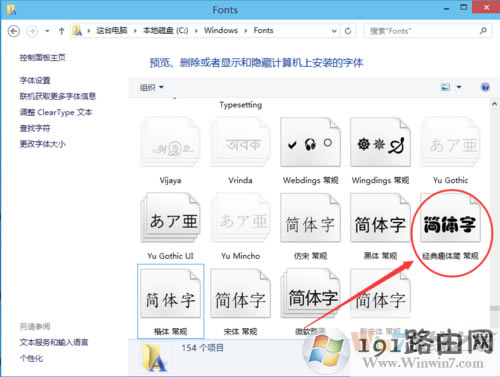Image resolution: width=500 pixels, height=377 pixels.
Task: Select the Webdings font icon
Action: (x=310, y=142)
